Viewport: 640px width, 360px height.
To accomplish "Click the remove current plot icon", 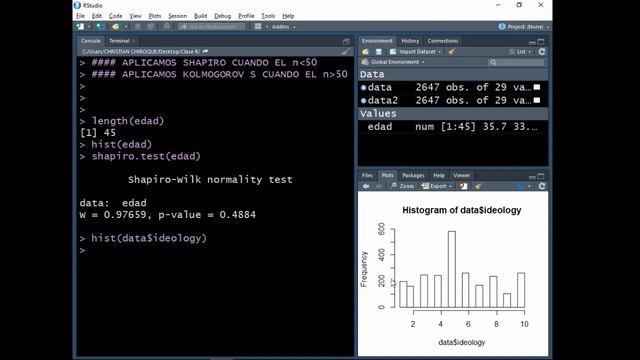I will (463, 186).
